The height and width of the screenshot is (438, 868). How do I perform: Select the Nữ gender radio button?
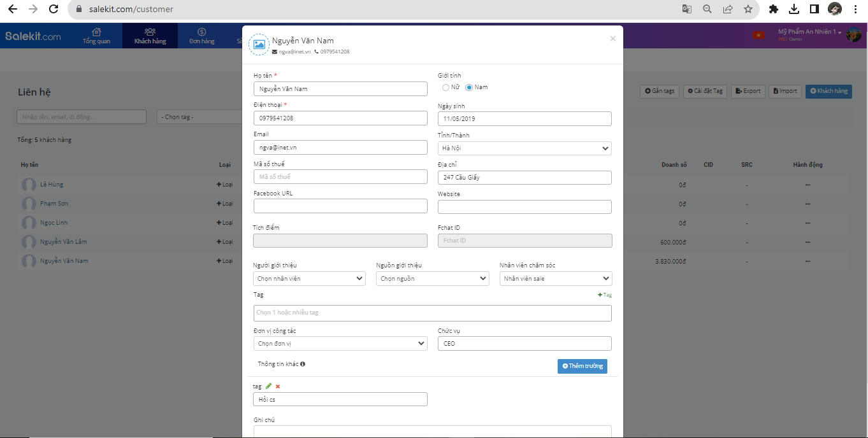click(446, 87)
